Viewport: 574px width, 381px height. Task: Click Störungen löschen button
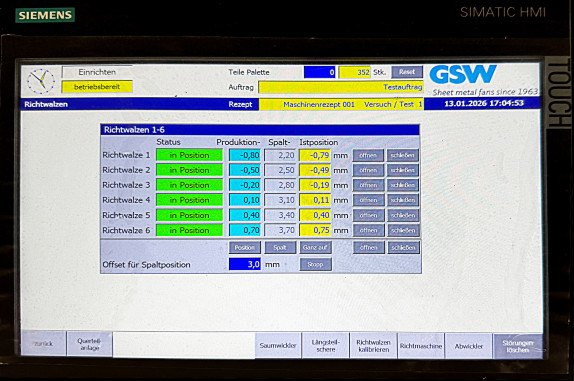[518, 346]
